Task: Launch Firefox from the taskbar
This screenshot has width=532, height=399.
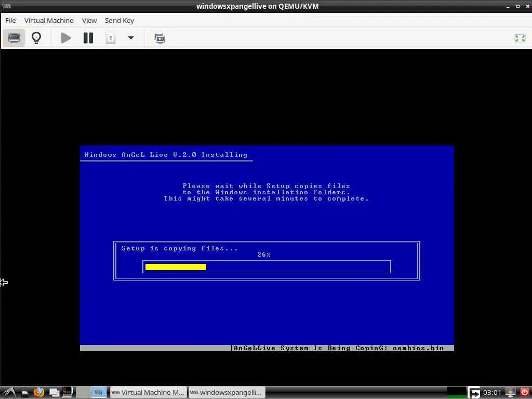Action: click(x=39, y=393)
